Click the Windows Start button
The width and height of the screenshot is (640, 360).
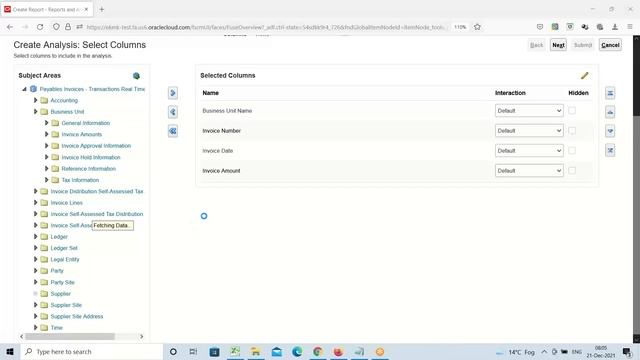pos(10,351)
